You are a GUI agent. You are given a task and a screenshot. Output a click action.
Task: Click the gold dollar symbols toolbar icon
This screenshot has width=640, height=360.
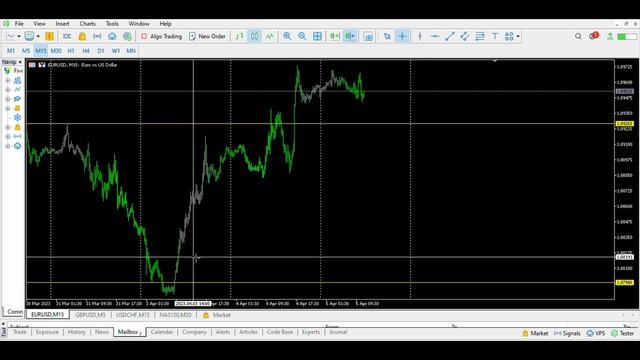(x=49, y=36)
